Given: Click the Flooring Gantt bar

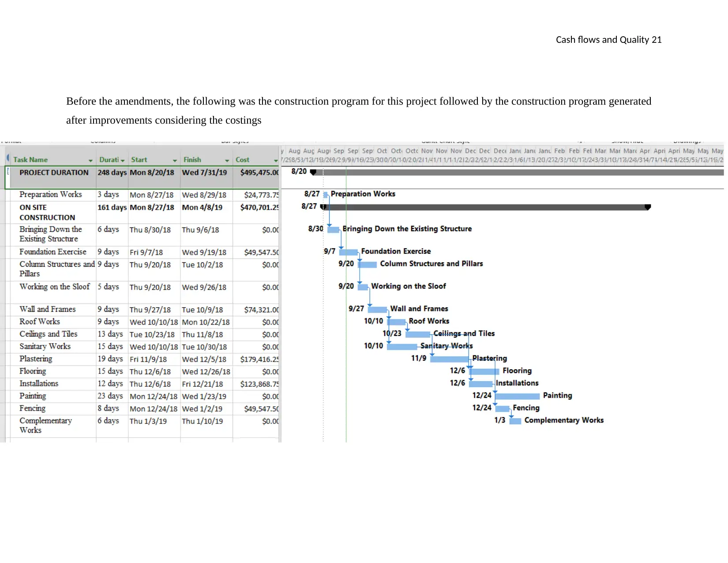Looking at the screenshot, I should [x=484, y=371].
